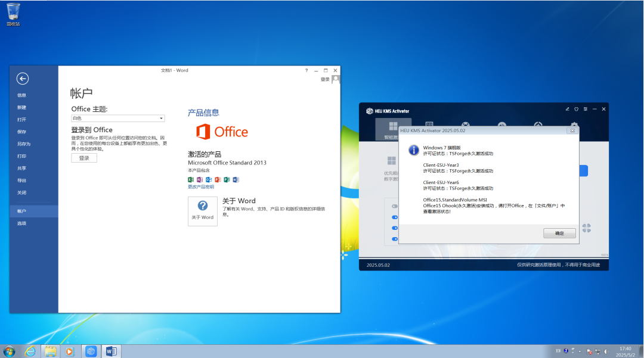The height and width of the screenshot is (358, 644).
Task: Show hidden tray icons arrow
Action: (x=580, y=351)
